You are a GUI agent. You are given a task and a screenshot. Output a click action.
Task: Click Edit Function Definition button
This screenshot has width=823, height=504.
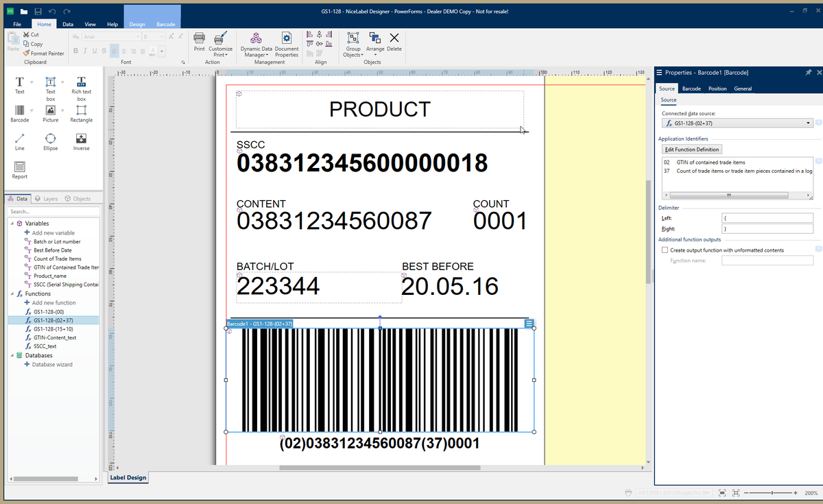(x=691, y=149)
